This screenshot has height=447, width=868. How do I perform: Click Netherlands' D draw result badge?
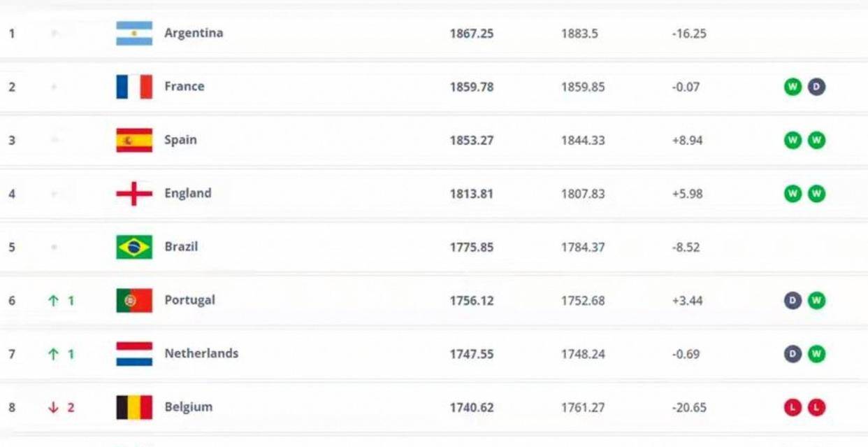793,354
